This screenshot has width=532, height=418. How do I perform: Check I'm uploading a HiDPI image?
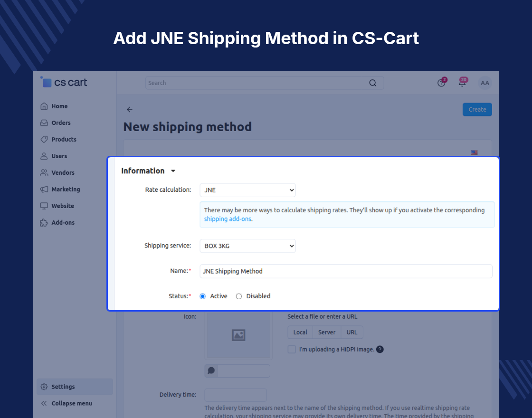[292, 350]
